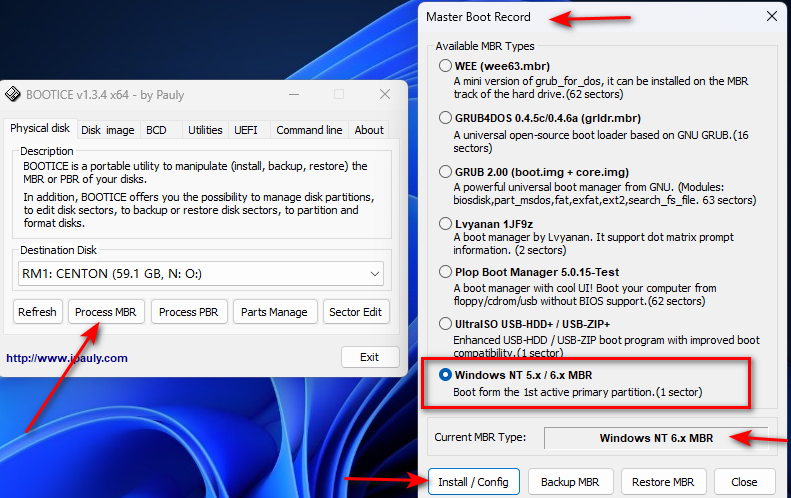Visit the ipauly.com website link
Viewport: 791px width, 498px height.
tap(67, 358)
